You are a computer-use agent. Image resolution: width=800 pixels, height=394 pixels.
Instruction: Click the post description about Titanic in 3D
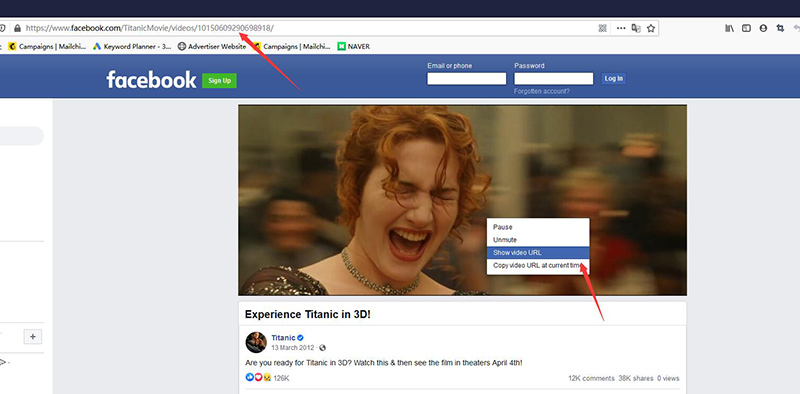tap(384, 363)
